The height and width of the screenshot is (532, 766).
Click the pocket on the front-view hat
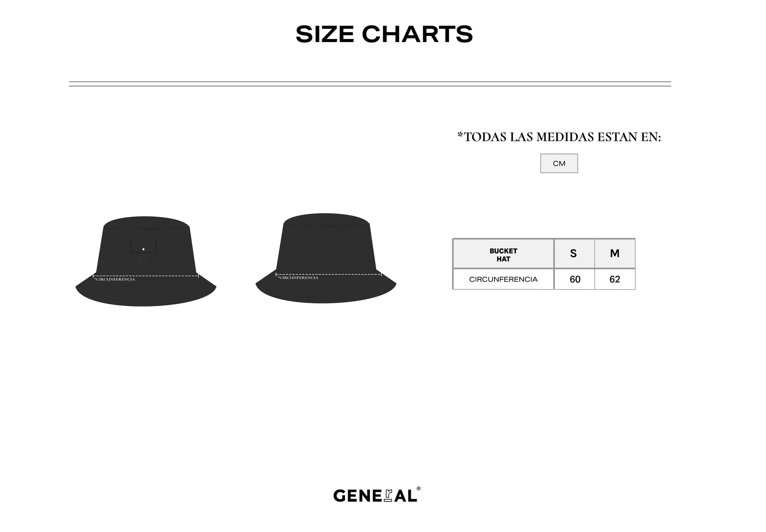tap(143, 254)
